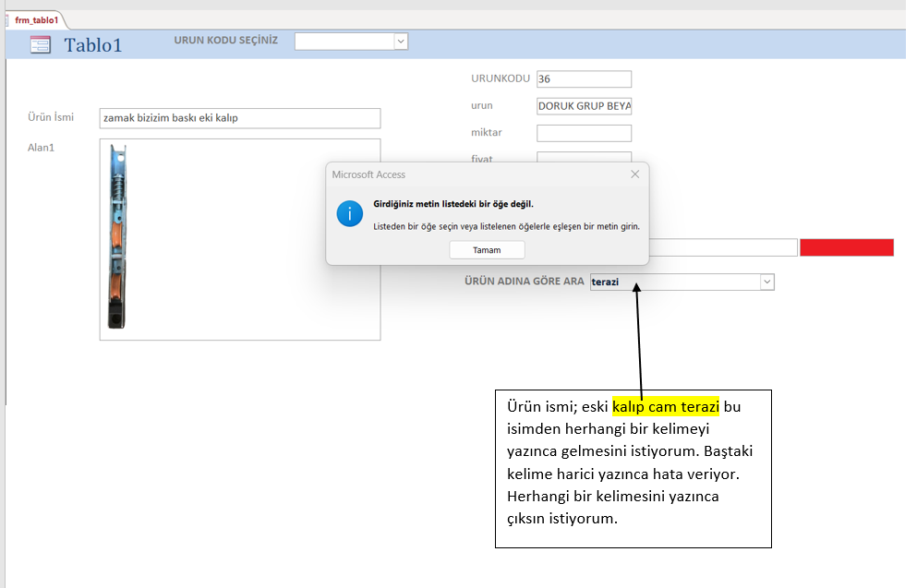Screen dimensions: 917x588
Task: Click the Ürün İsmi text field
Action: (x=239, y=118)
